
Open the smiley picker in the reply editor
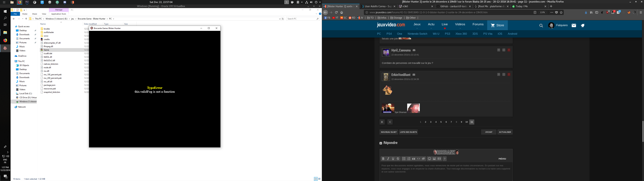429,159
